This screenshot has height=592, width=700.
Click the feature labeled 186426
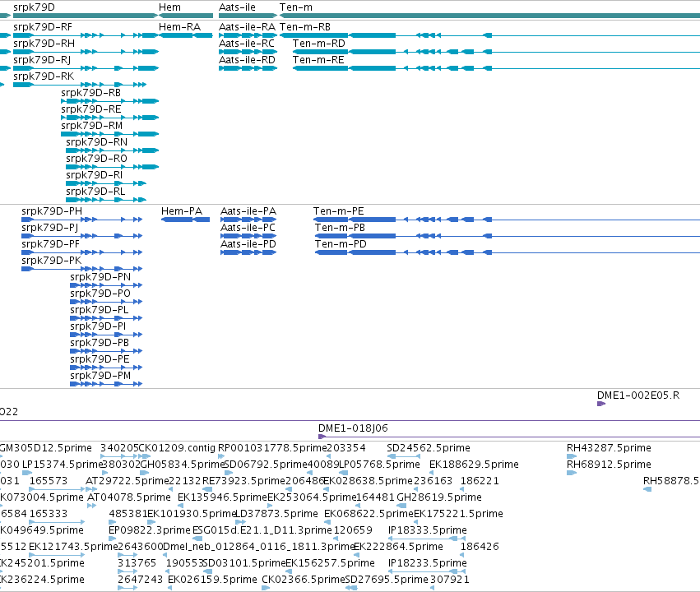[480, 547]
